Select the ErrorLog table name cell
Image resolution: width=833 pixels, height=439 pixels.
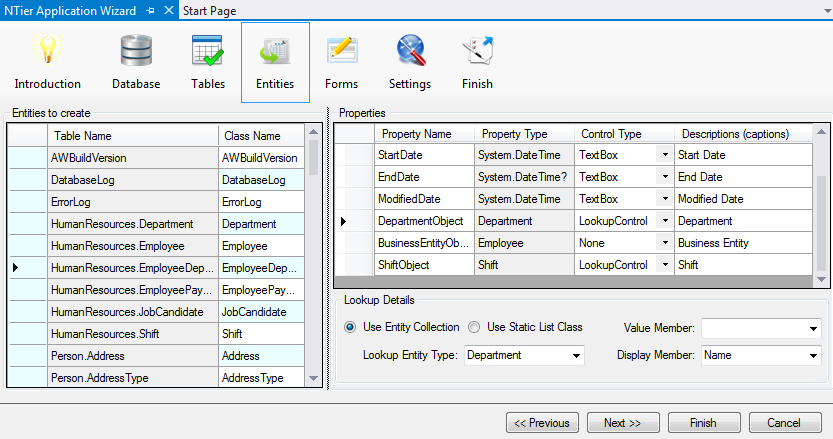[133, 202]
